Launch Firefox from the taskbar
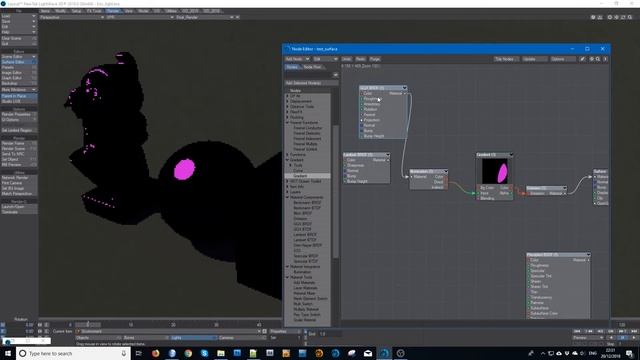The height and width of the screenshot is (360, 640). 156,353
